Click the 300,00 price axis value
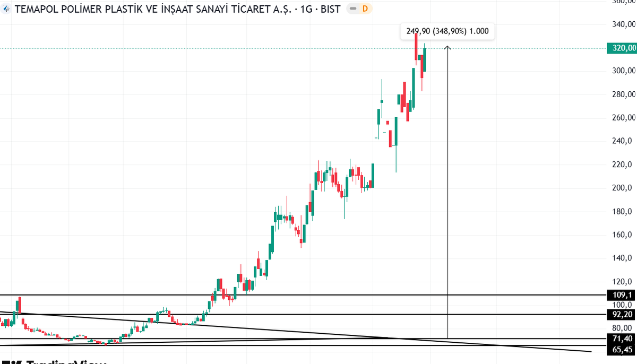The image size is (637, 364). (624, 71)
